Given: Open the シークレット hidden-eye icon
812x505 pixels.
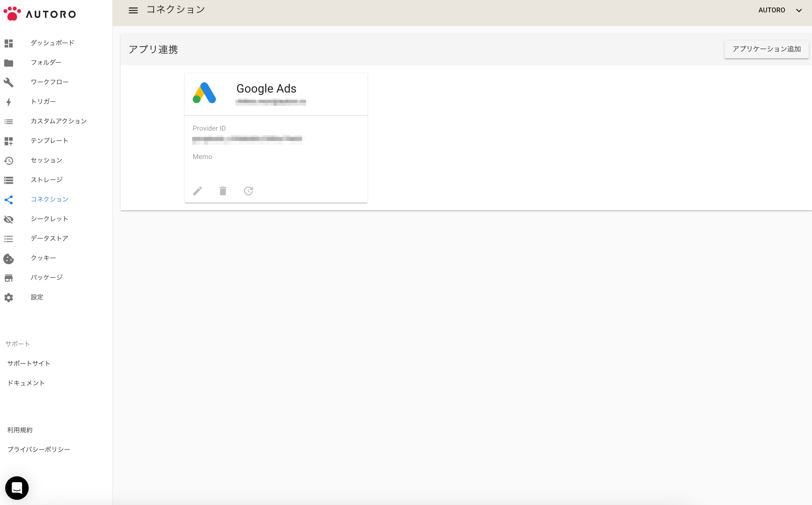Looking at the screenshot, I should 9,220.
